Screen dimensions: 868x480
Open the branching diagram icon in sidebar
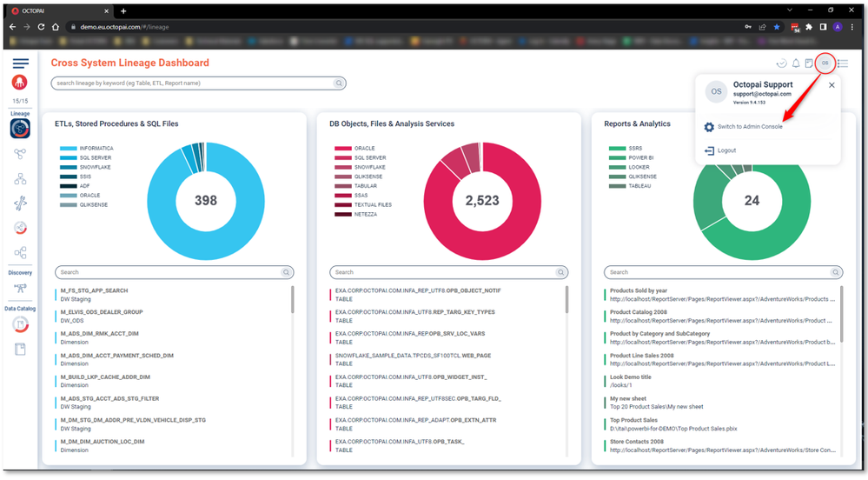pos(21,253)
